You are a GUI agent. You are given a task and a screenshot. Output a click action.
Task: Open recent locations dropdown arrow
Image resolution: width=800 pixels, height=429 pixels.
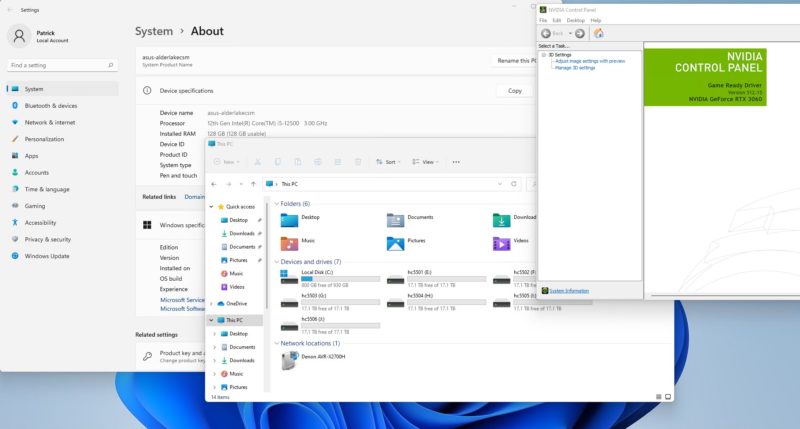click(x=241, y=184)
